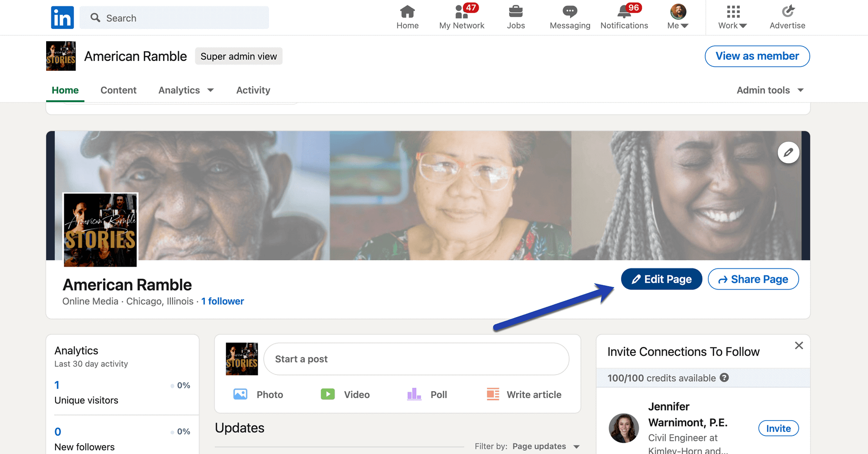Select the Home page tab
868x454 pixels.
pyautogui.click(x=65, y=90)
